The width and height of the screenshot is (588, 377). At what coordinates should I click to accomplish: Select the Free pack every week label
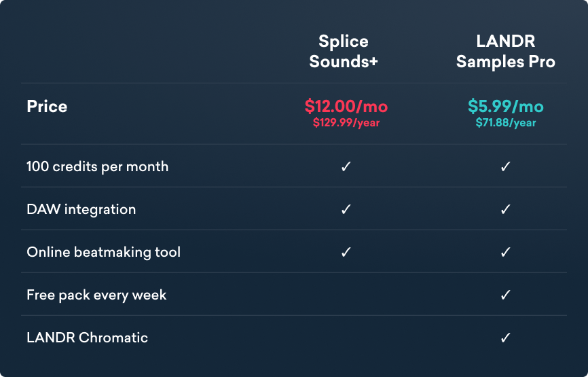[x=96, y=295]
